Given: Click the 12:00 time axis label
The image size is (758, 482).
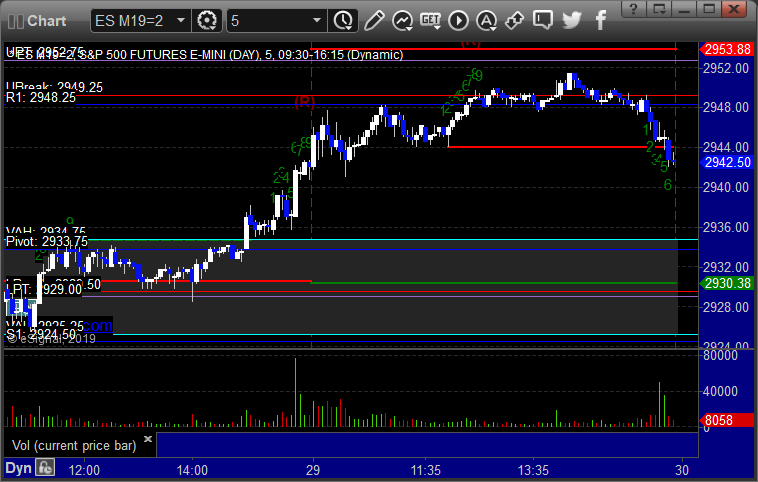Looking at the screenshot, I should pos(85,470).
